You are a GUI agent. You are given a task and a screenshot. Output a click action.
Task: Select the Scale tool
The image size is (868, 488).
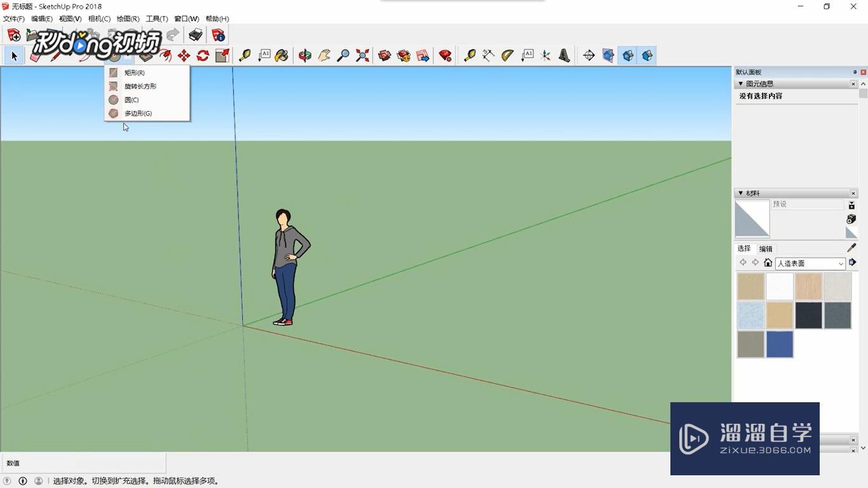coord(222,56)
